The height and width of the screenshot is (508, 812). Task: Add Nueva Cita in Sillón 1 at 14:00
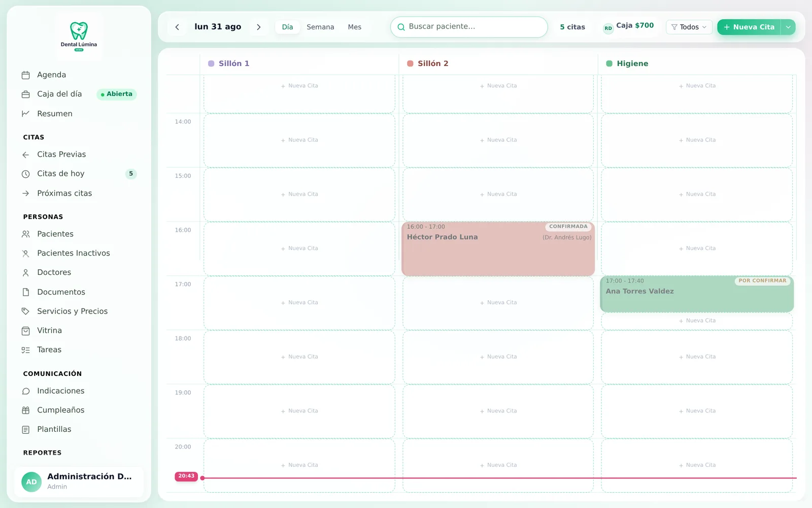click(x=299, y=140)
